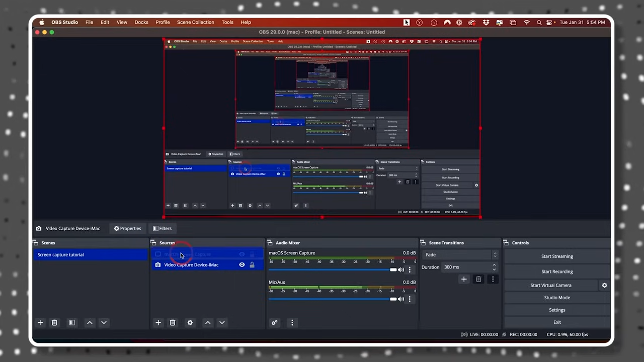This screenshot has width=644, height=362.
Task: Increase transition Duration with up stepper
Action: (x=494, y=265)
